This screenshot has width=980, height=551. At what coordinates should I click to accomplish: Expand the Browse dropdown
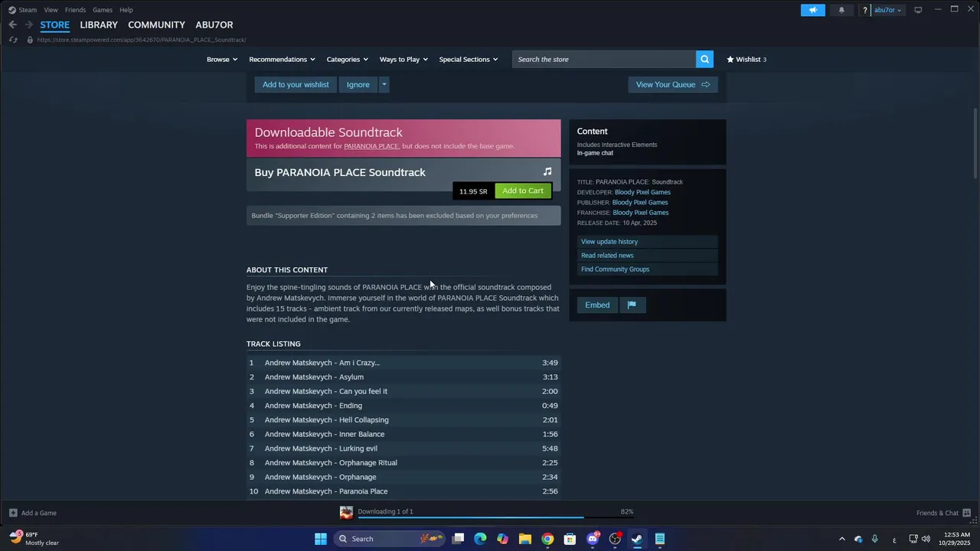click(x=222, y=59)
